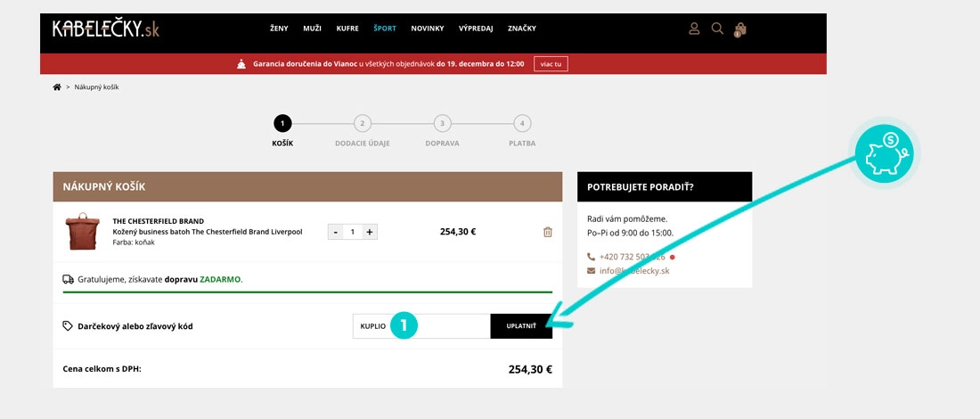Screen dimensions: 980x419
Task: Open the search magnifier icon
Action: tap(717, 29)
